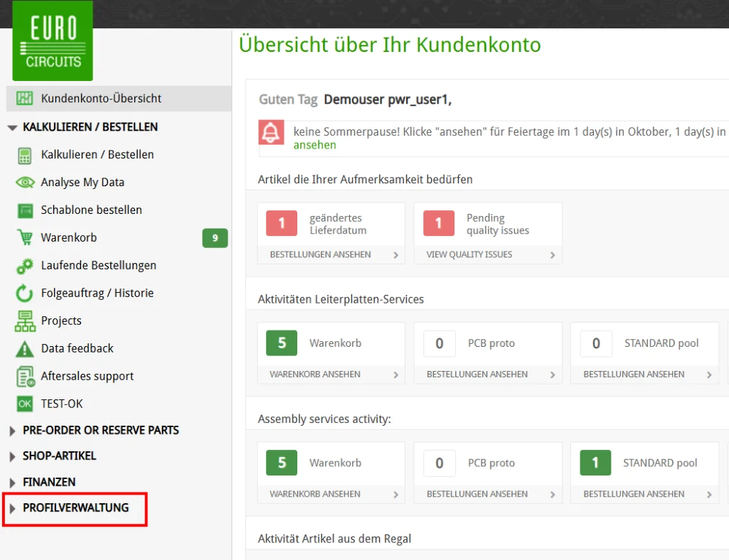Select the Kalkulieren / Bestellen calculator icon
This screenshot has height=560, width=729.
(x=23, y=154)
